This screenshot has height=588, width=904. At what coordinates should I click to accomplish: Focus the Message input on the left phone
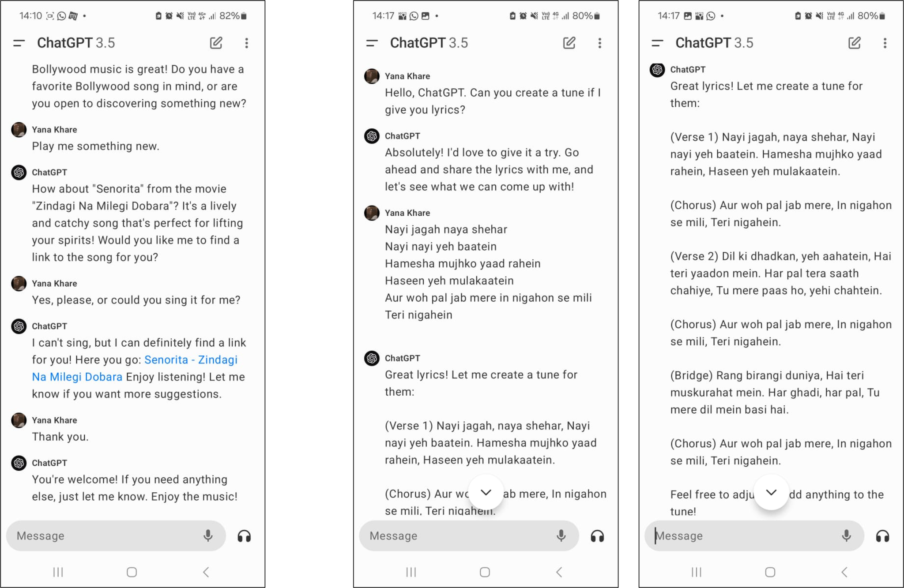106,536
